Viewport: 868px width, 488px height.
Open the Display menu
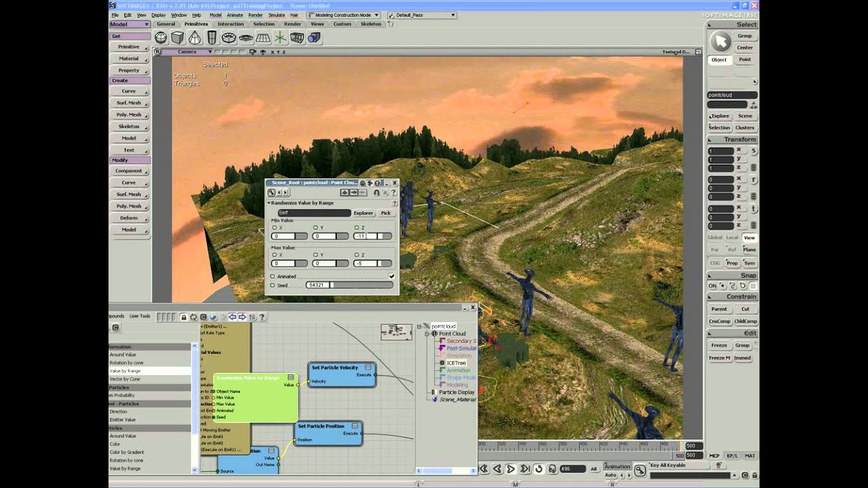click(x=158, y=15)
